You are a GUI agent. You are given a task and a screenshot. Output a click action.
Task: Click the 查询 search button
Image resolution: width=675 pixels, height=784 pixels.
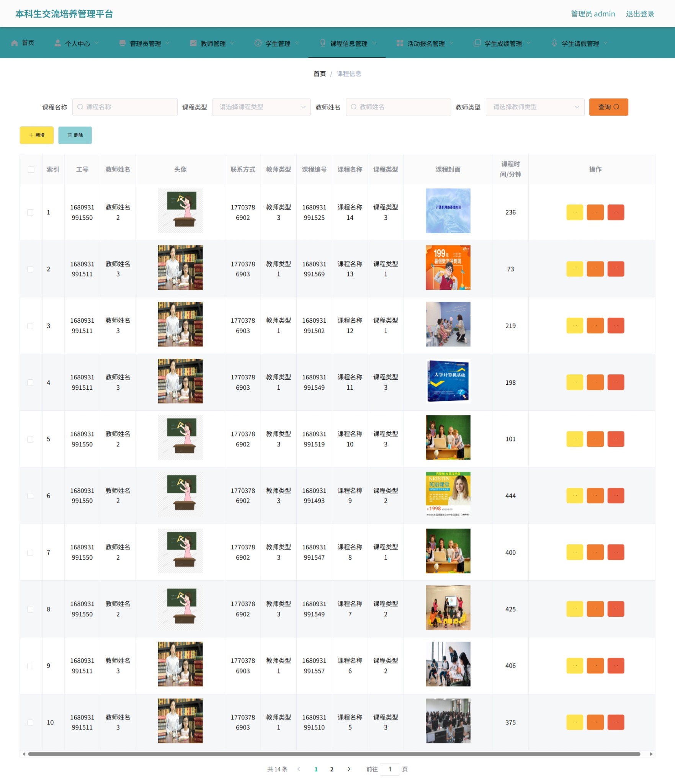click(x=608, y=107)
